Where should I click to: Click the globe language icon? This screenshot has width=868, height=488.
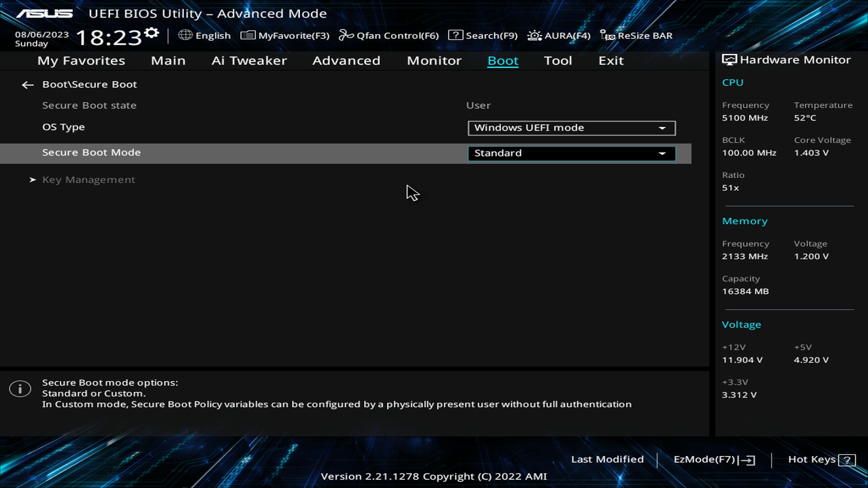point(185,35)
